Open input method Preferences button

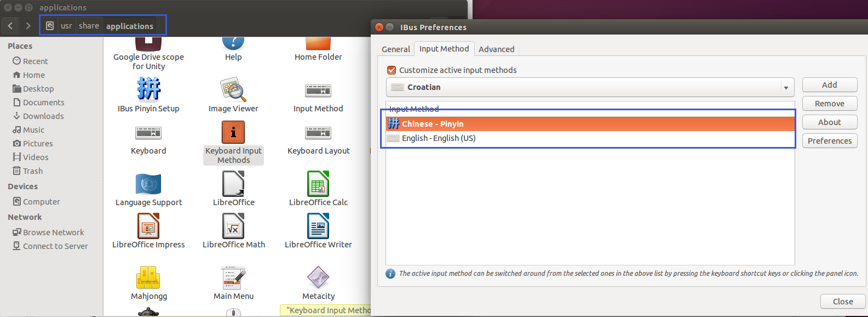(830, 141)
